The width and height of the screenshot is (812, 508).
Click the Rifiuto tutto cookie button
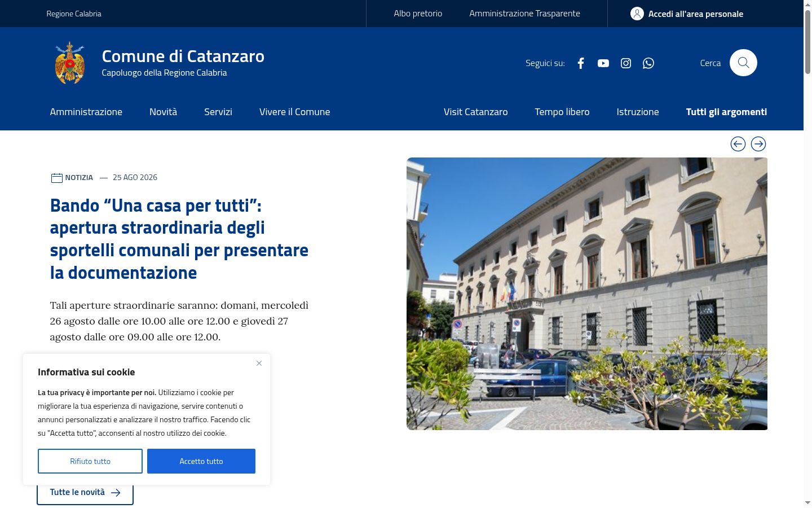[x=90, y=461]
